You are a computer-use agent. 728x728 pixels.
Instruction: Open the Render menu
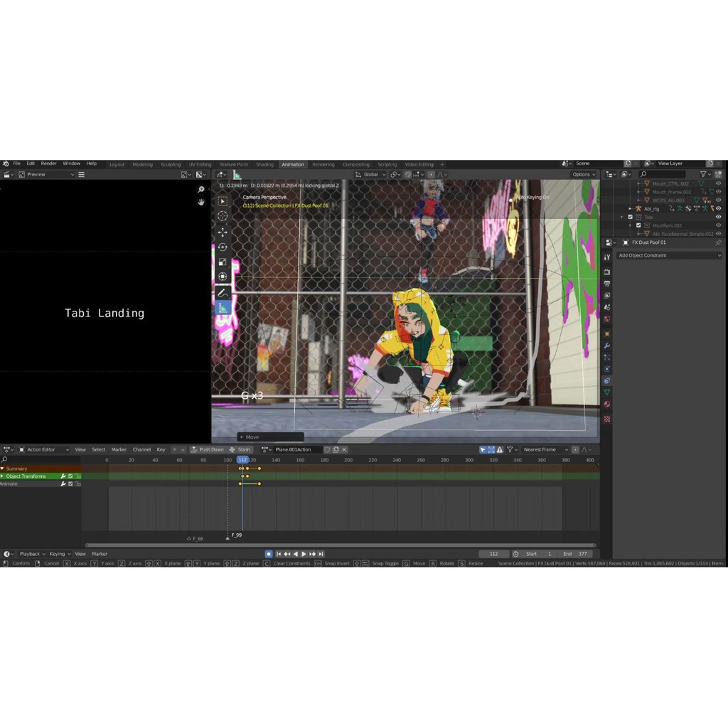(48, 164)
